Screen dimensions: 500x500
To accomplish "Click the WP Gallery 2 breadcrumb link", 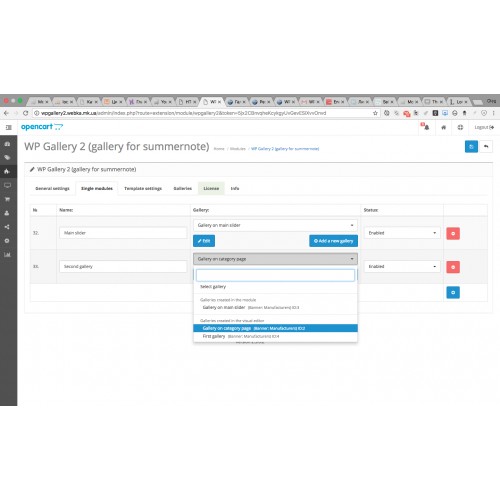I will [x=285, y=149].
